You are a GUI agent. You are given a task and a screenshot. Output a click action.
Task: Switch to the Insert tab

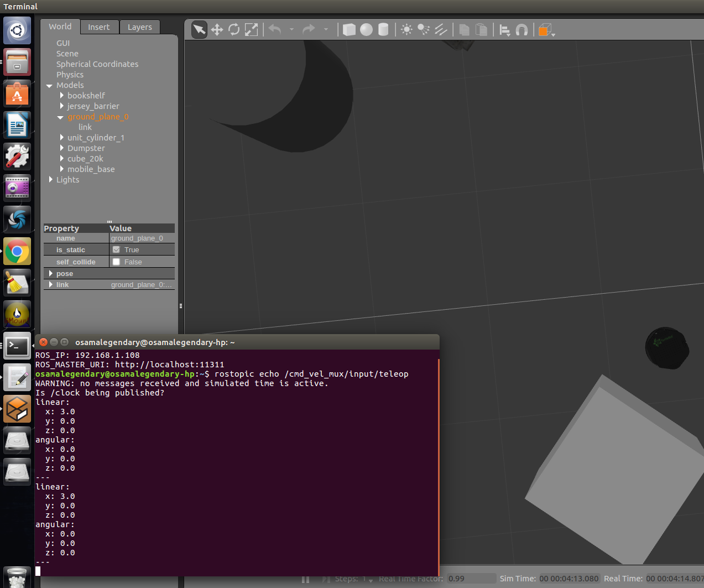[99, 27]
